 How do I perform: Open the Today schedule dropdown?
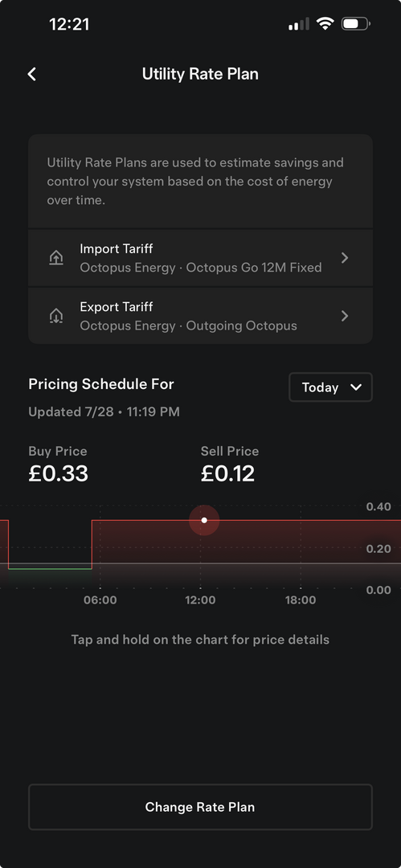coord(330,387)
